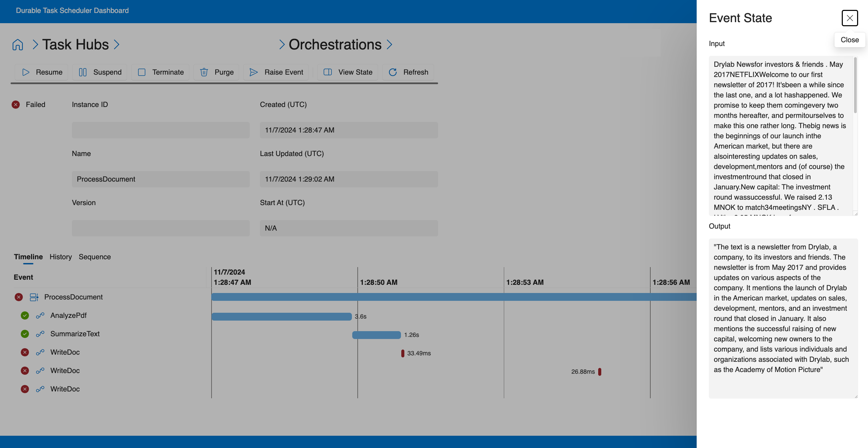868x448 pixels.
Task: Close the Event State panel
Action: 850,18
